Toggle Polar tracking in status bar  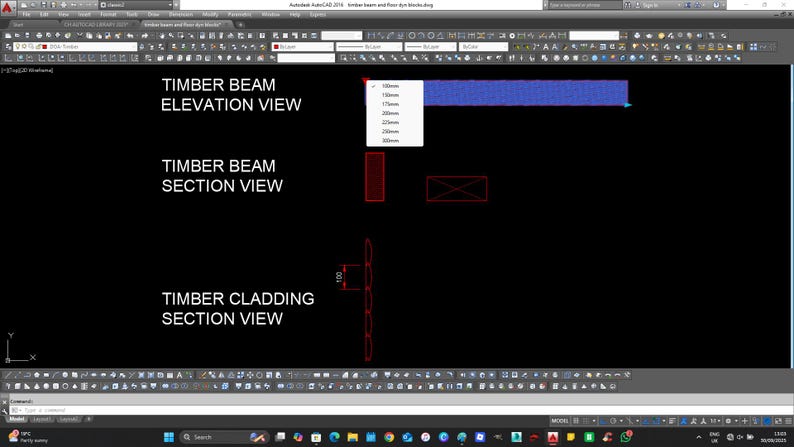coord(613,421)
